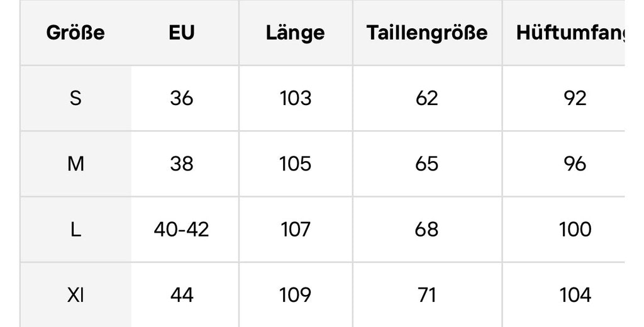644x327 pixels.
Task: Click waist size value 62
Action: tap(427, 98)
